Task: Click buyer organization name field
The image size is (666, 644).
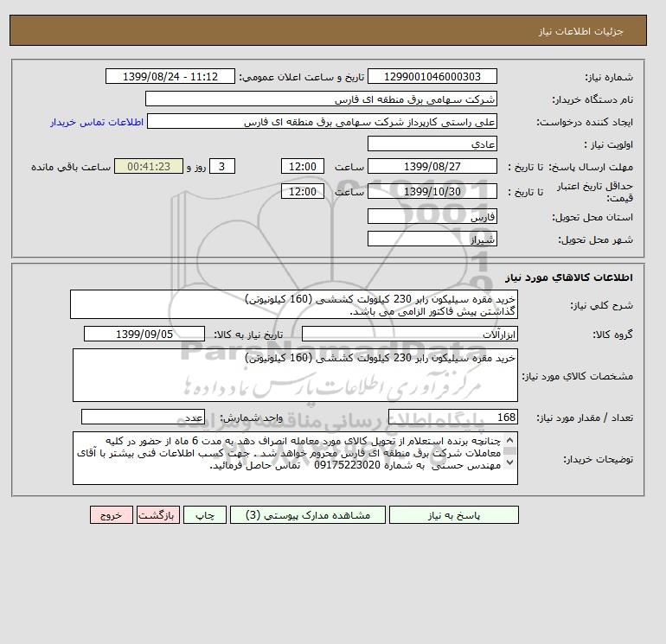Action: [321, 99]
